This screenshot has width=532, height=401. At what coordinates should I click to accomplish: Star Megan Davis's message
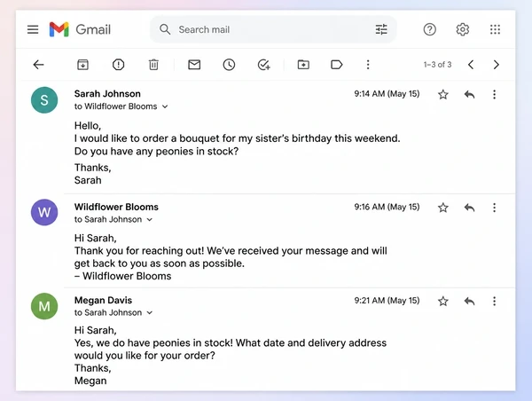[x=443, y=301]
